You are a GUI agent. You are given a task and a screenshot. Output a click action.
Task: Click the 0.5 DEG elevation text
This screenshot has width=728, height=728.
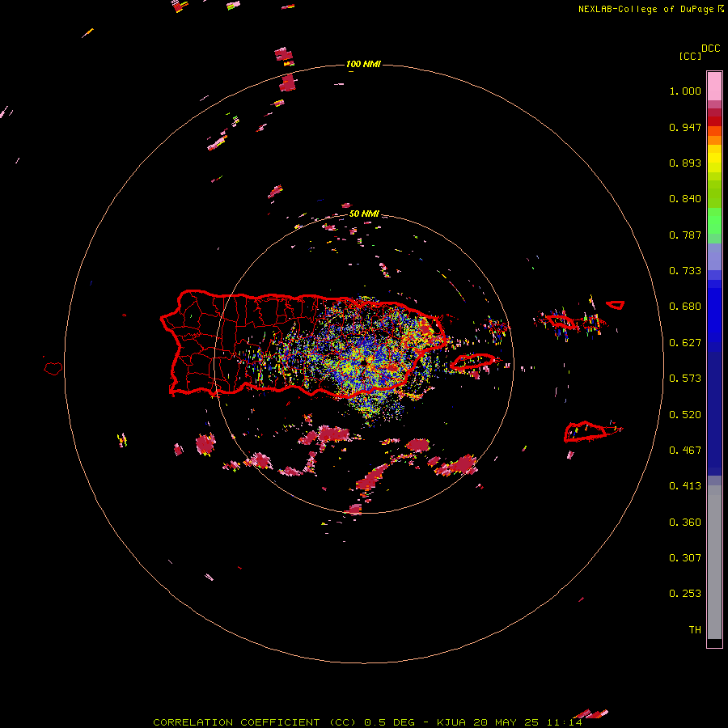[390, 722]
